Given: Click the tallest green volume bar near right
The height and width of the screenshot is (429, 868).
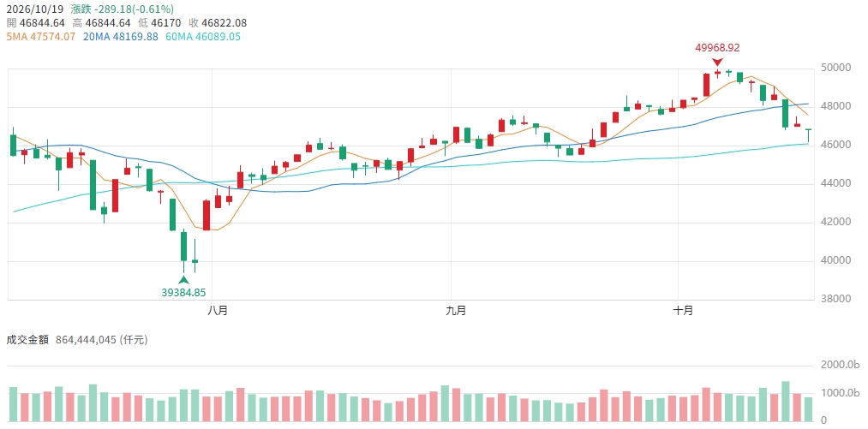Looking at the screenshot, I should pos(786,402).
